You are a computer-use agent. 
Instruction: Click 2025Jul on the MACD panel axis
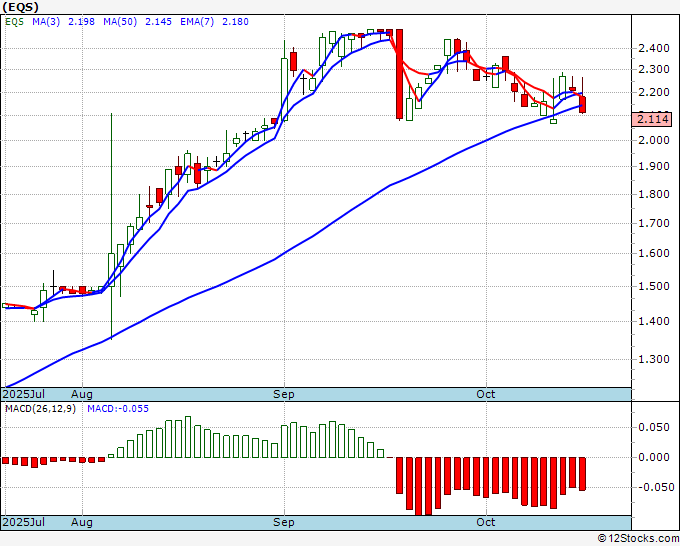[24, 522]
